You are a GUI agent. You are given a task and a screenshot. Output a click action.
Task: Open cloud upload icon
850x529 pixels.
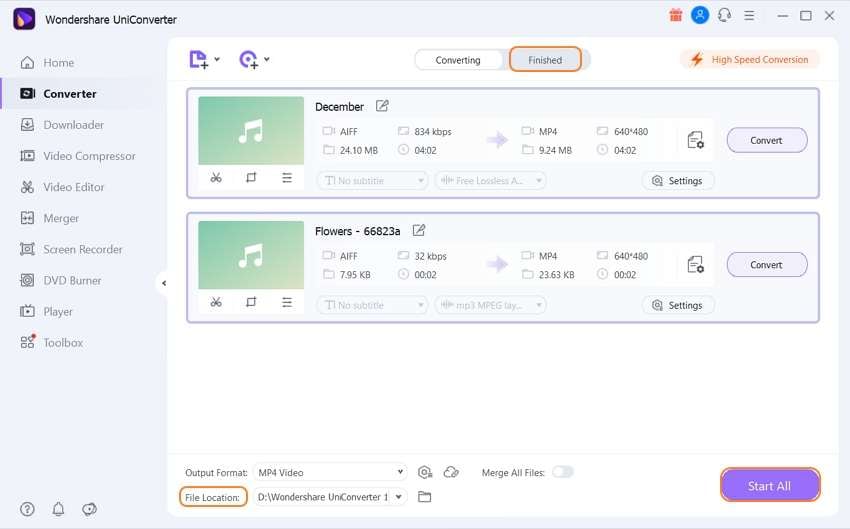pos(451,473)
